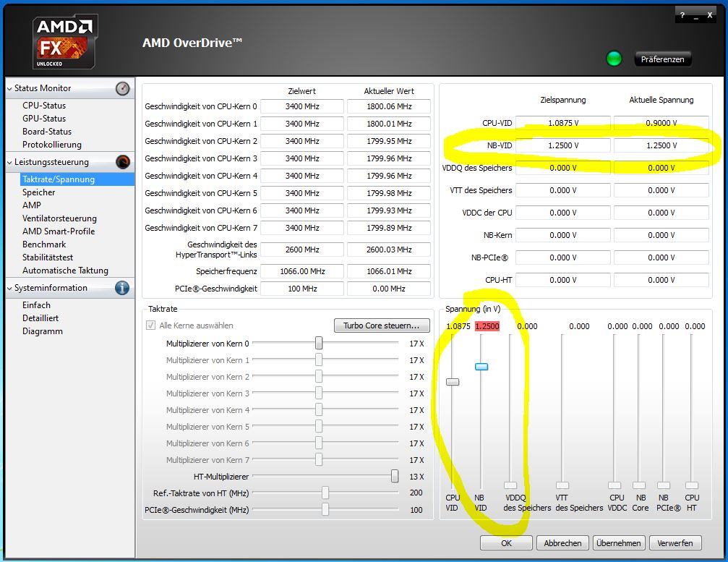
Task: Click the AMD FX Unlocked logo
Action: [x=64, y=41]
